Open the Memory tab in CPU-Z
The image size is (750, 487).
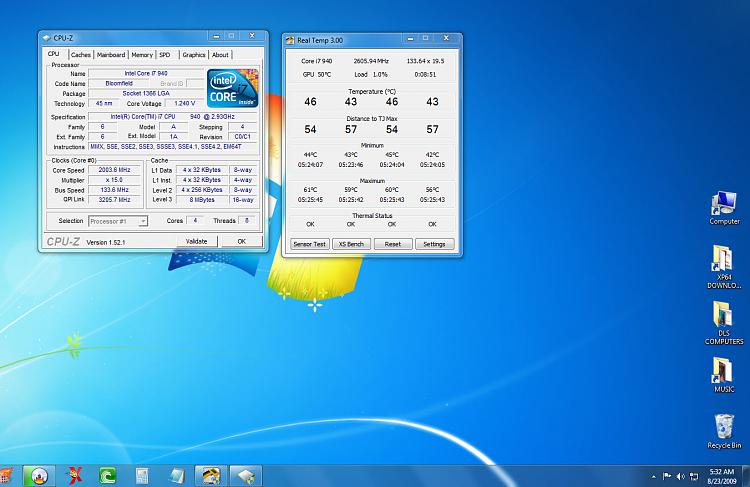pos(142,55)
